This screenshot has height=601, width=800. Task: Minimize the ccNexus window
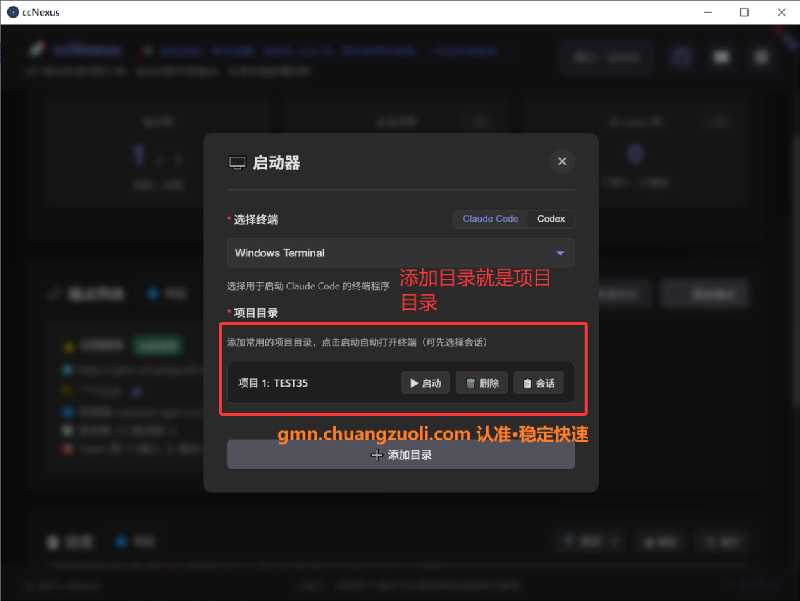coord(709,12)
